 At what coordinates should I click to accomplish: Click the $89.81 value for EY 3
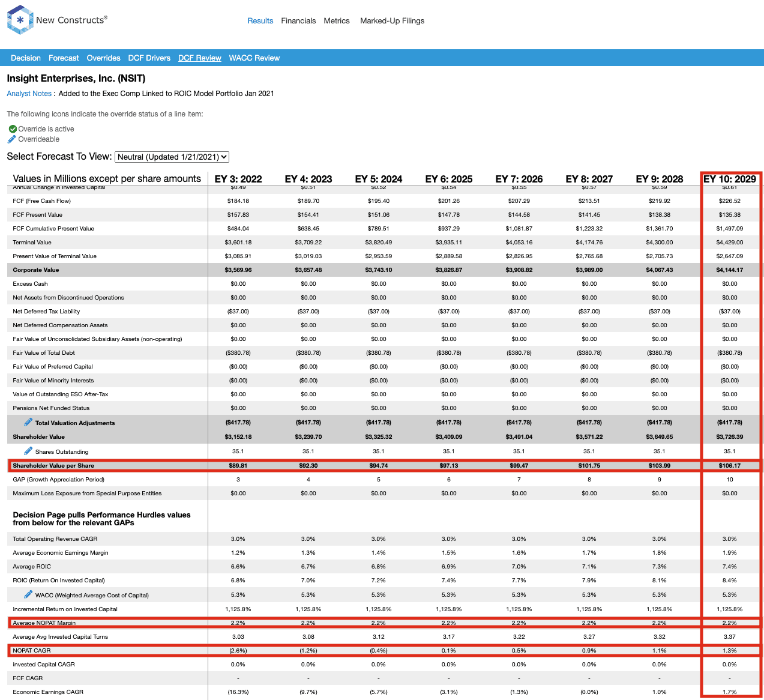(x=238, y=466)
